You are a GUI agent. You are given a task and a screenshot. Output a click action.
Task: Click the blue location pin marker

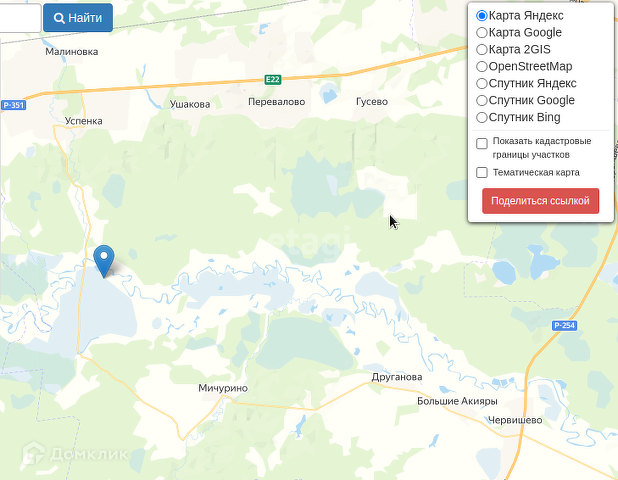click(x=104, y=261)
